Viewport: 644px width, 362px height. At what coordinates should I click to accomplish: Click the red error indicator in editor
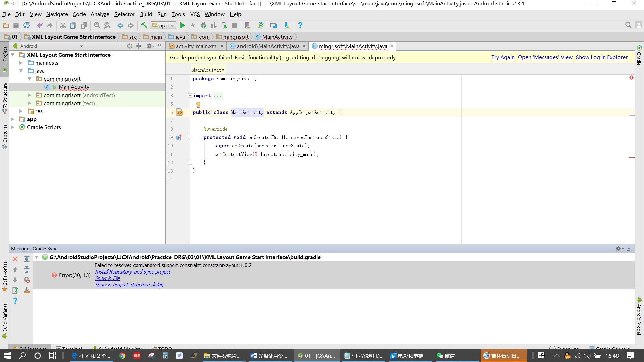tap(631, 78)
